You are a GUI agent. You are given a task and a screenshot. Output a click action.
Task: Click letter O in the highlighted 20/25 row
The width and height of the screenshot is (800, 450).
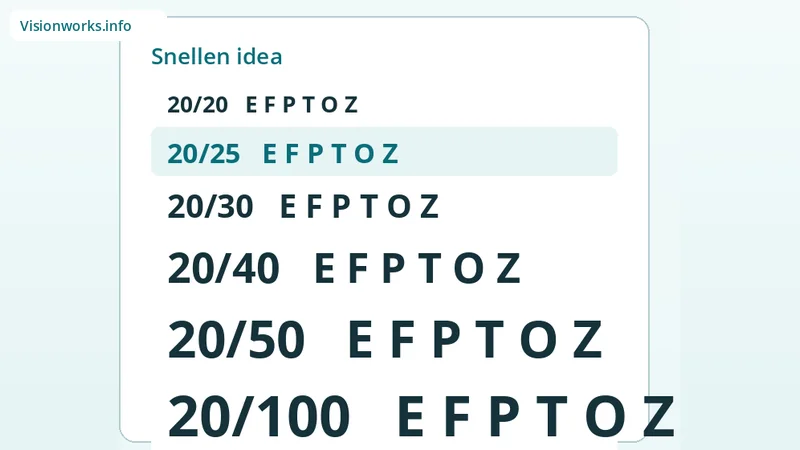tap(364, 154)
